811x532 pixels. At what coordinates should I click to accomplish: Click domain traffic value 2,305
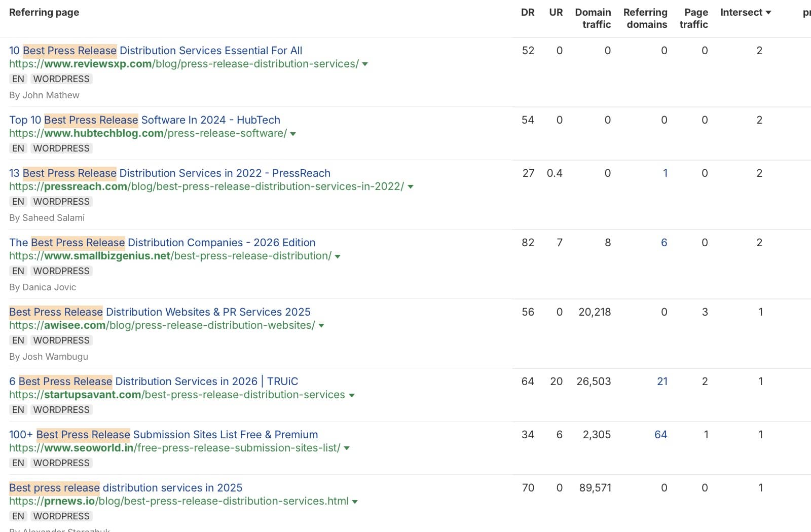[597, 435]
